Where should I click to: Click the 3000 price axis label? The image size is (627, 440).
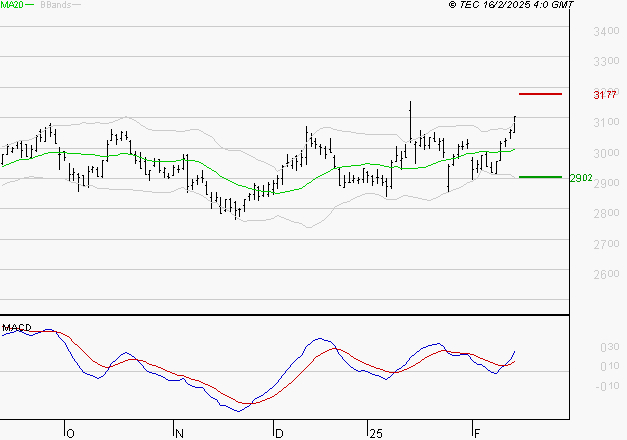606,153
